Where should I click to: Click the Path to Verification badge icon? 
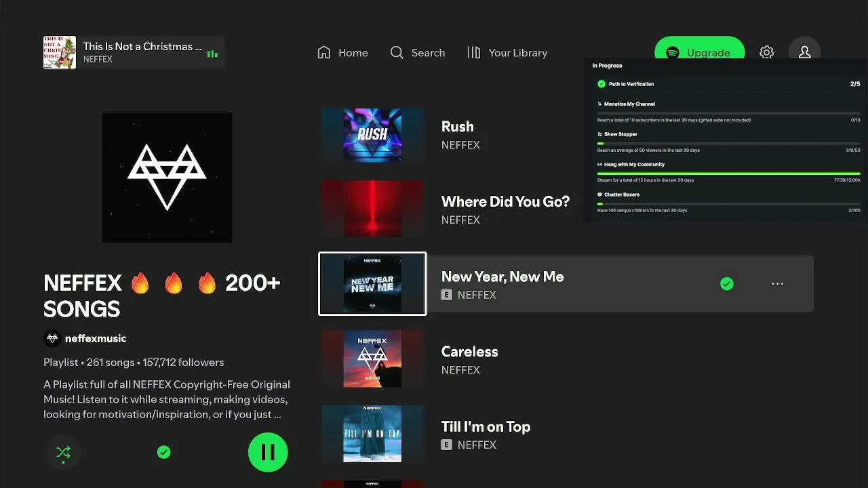601,84
